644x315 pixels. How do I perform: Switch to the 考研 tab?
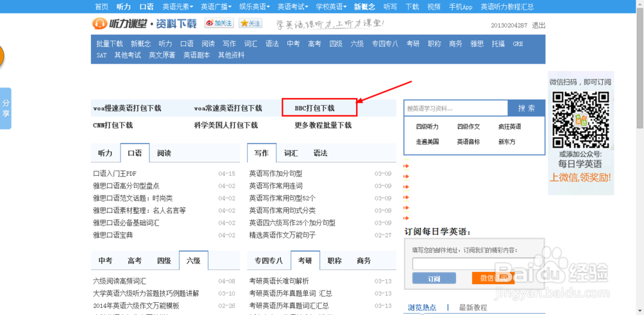(305, 260)
